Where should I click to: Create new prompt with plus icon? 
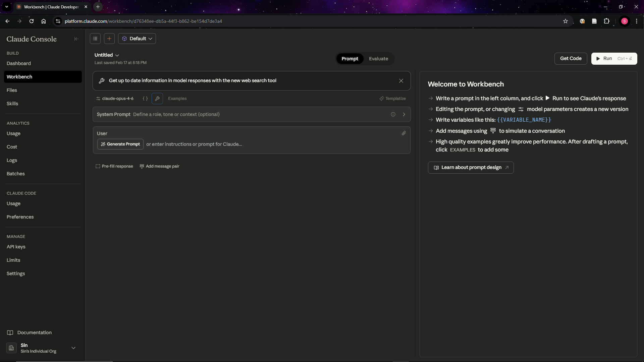pyautogui.click(x=109, y=39)
